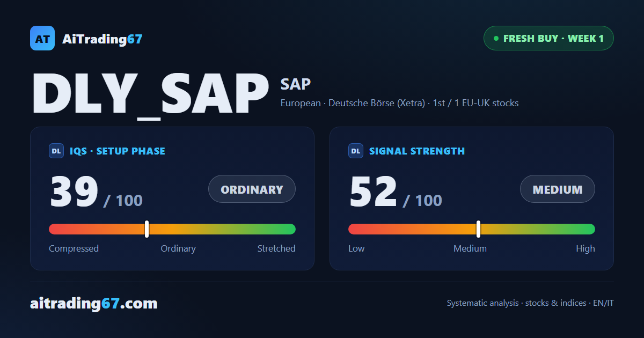Open the AiTrading67 brand name
Screen dimensions: 644x338
pos(103,39)
